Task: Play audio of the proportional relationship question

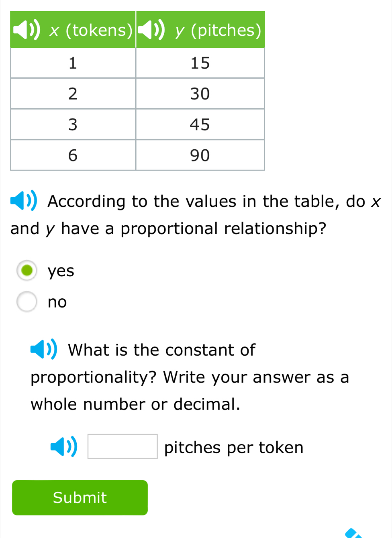Action: tap(23, 200)
